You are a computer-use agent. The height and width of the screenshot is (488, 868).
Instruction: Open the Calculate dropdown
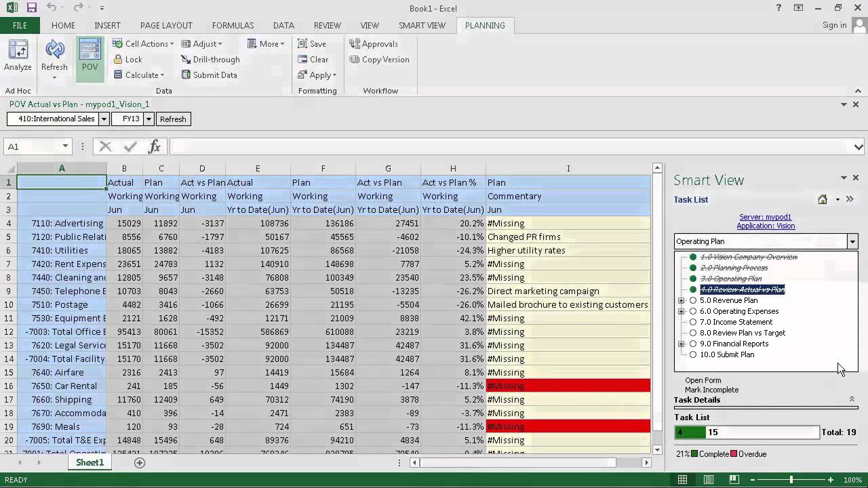[139, 75]
